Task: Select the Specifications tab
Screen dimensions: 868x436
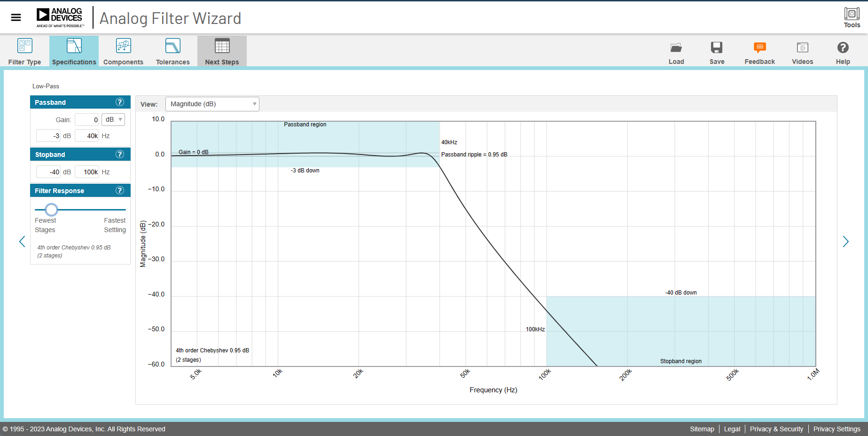Action: pyautogui.click(x=74, y=51)
